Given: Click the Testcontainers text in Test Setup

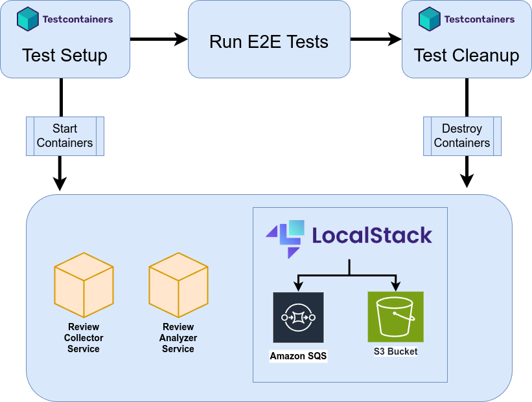Looking at the screenshot, I should click(x=78, y=19).
